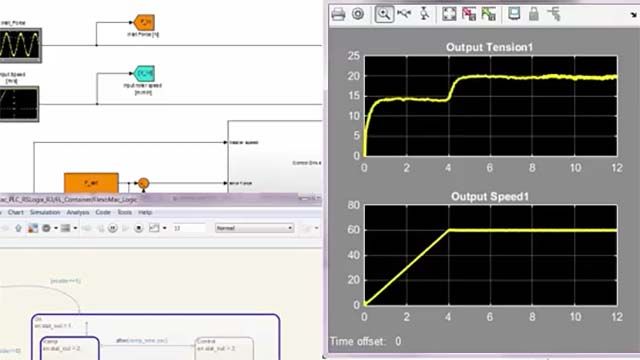Select the Zoom tool in scope
This screenshot has width=640, height=360.
pos(384,14)
